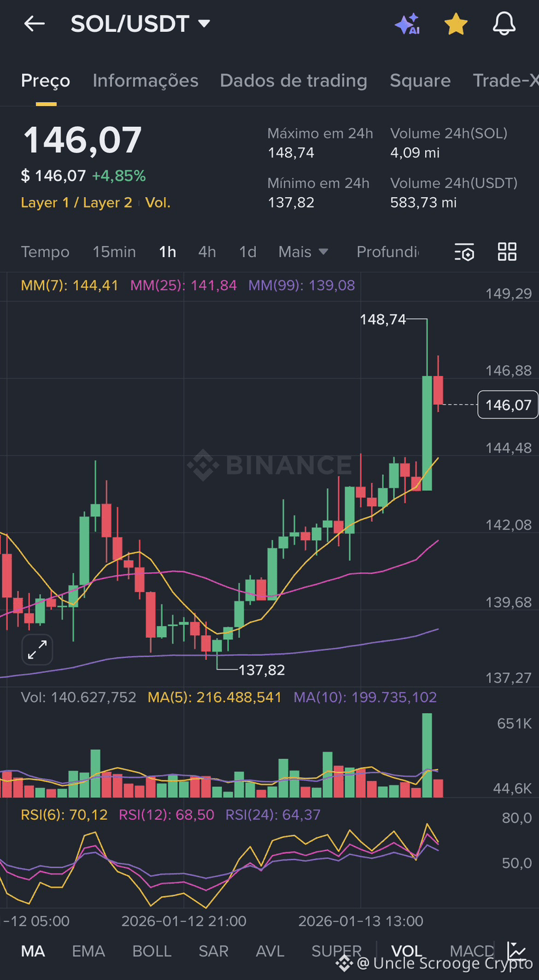Image resolution: width=539 pixels, height=980 pixels.
Task: Click the back arrow icon
Action: 34,23
